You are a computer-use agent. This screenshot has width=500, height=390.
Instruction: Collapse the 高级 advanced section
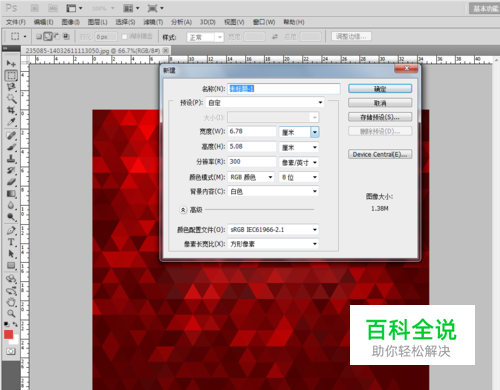click(x=183, y=210)
